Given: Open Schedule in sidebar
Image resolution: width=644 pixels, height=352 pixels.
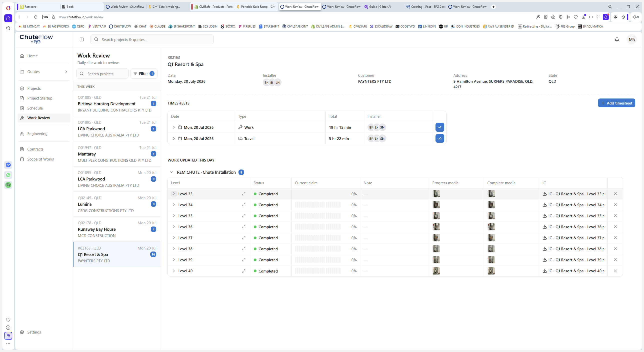Looking at the screenshot, I should 44,108.
